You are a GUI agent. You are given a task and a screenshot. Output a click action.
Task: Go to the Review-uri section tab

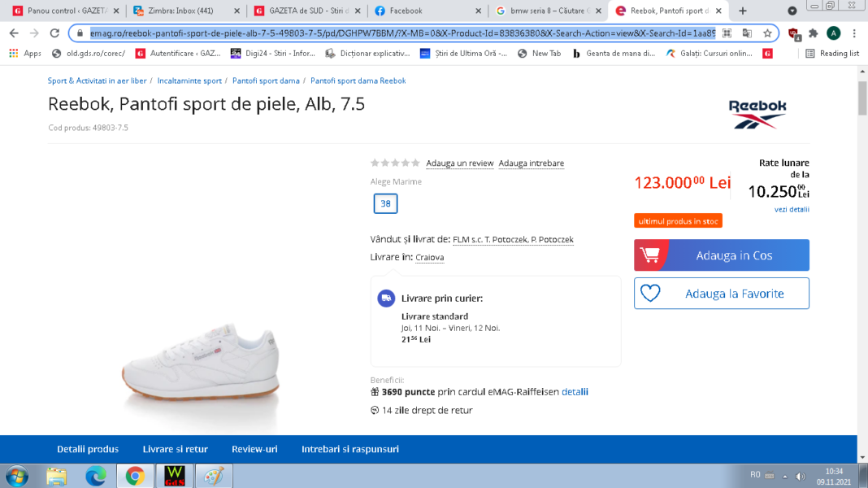[x=254, y=448]
